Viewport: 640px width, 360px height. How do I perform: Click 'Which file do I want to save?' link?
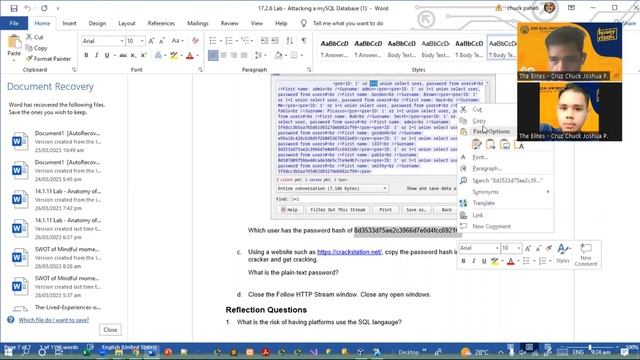click(x=53, y=320)
